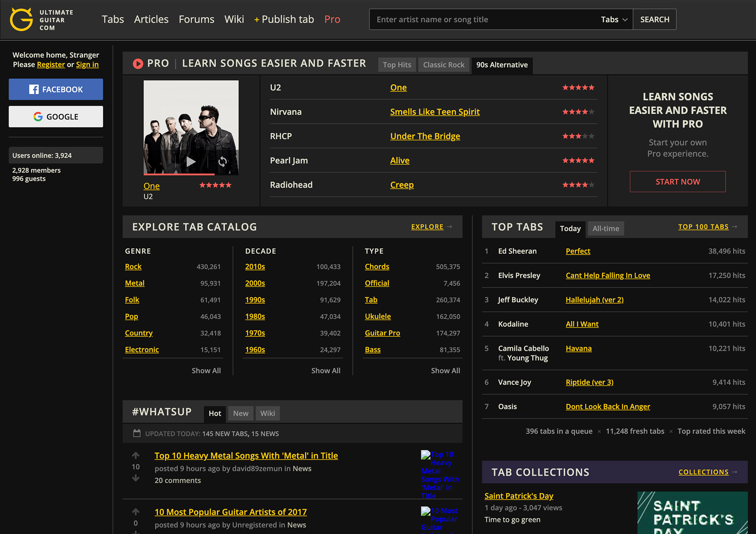The image size is (756, 534).
Task: Switch to the Top Hits tab
Action: (397, 65)
